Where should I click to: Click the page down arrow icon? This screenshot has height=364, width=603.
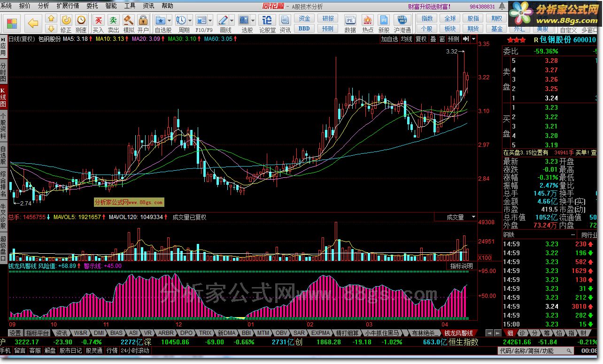point(51,28)
